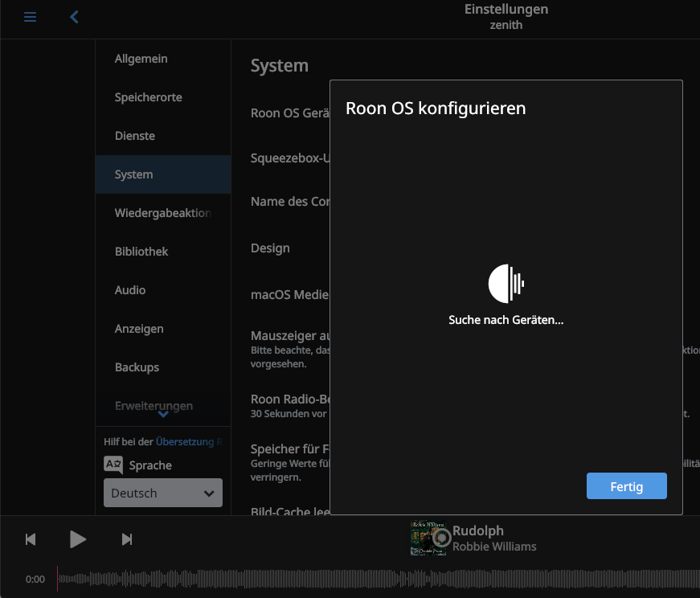Skip to the previous track
The image size is (700, 598).
31,539
